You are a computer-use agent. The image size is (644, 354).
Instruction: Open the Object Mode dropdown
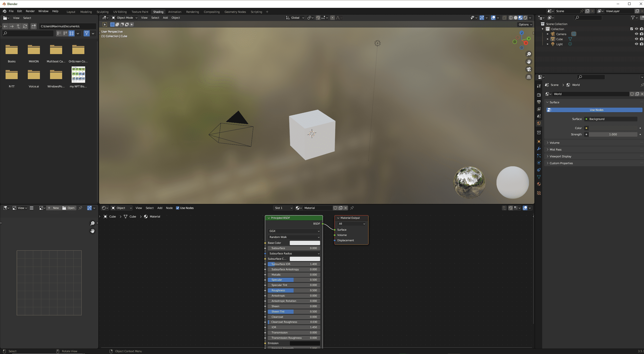pos(125,18)
